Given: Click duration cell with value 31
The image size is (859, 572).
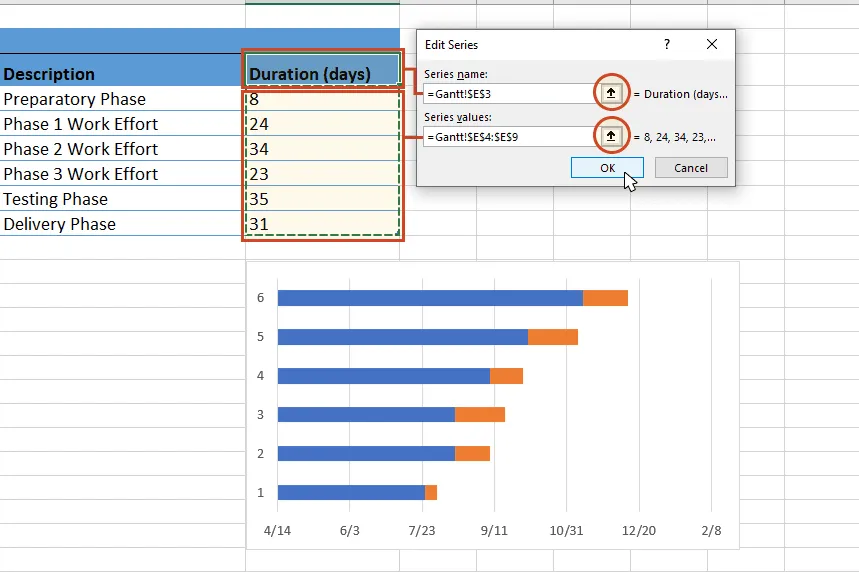Looking at the screenshot, I should (322, 224).
